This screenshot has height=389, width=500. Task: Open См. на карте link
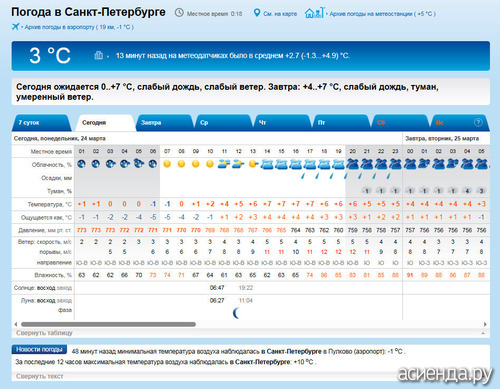280,14
